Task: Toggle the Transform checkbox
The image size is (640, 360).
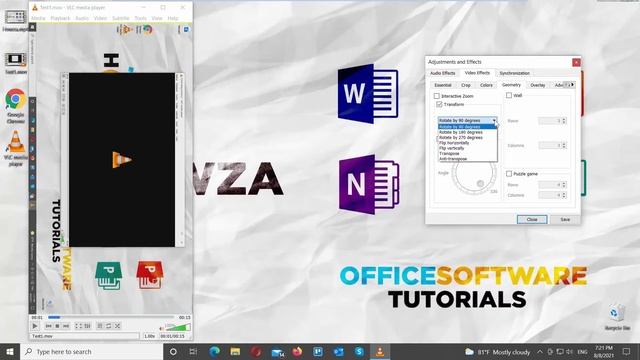Action: pos(439,104)
